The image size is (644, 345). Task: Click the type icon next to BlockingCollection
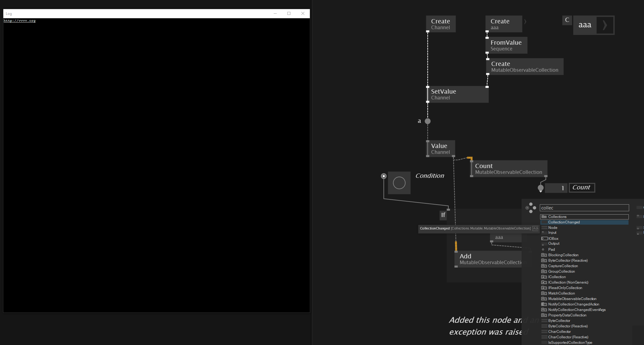(544, 255)
